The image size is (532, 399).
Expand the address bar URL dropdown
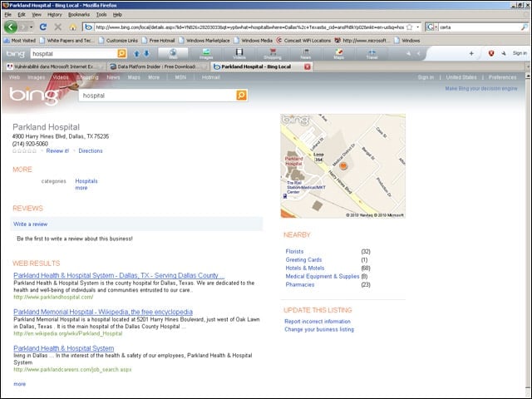pyautogui.click(x=417, y=27)
